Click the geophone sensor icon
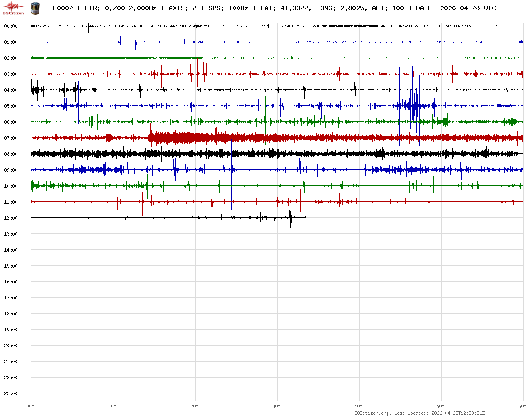532x417 pixels. [x=35, y=8]
